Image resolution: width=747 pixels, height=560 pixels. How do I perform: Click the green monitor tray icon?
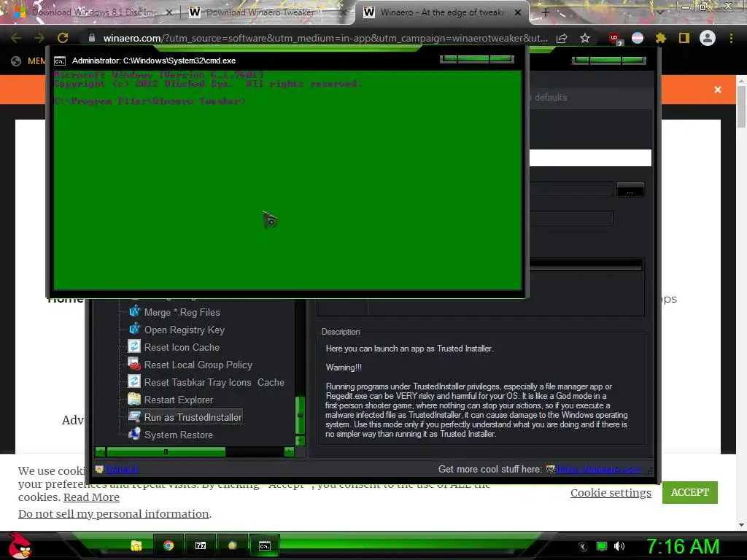(602, 546)
